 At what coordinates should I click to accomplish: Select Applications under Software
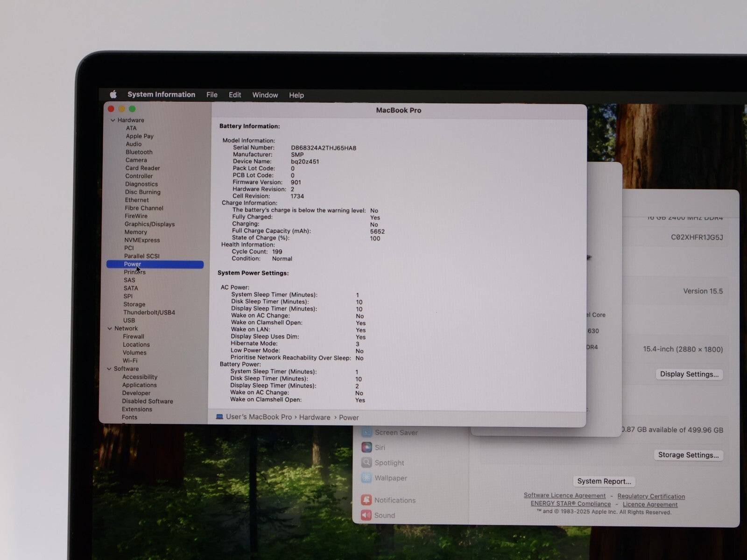tap(139, 385)
